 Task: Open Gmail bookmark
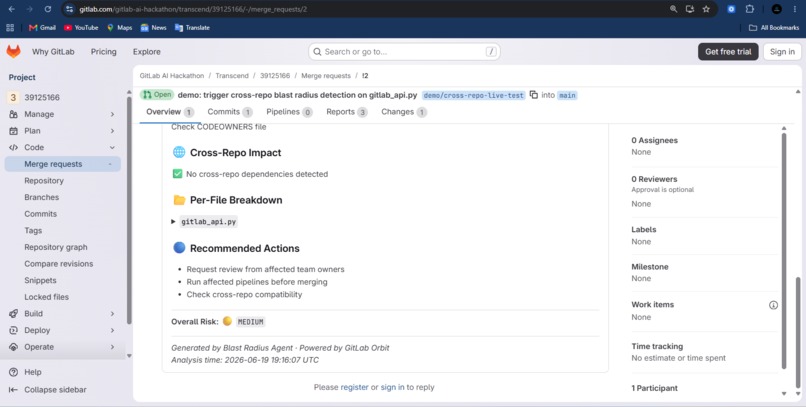pos(42,28)
